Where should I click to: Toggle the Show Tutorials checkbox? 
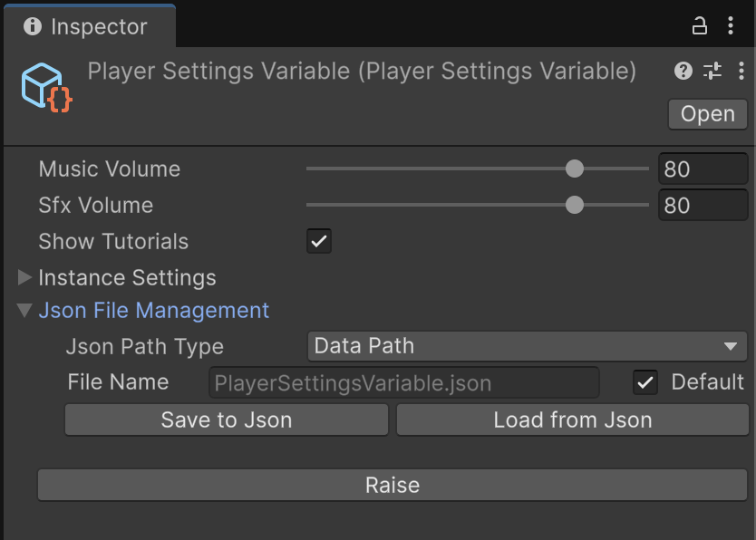coord(318,241)
